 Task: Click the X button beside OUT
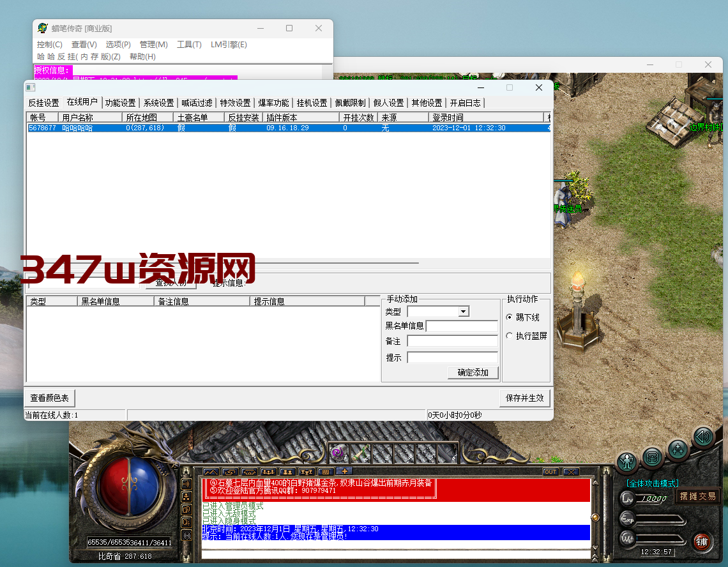571,472
